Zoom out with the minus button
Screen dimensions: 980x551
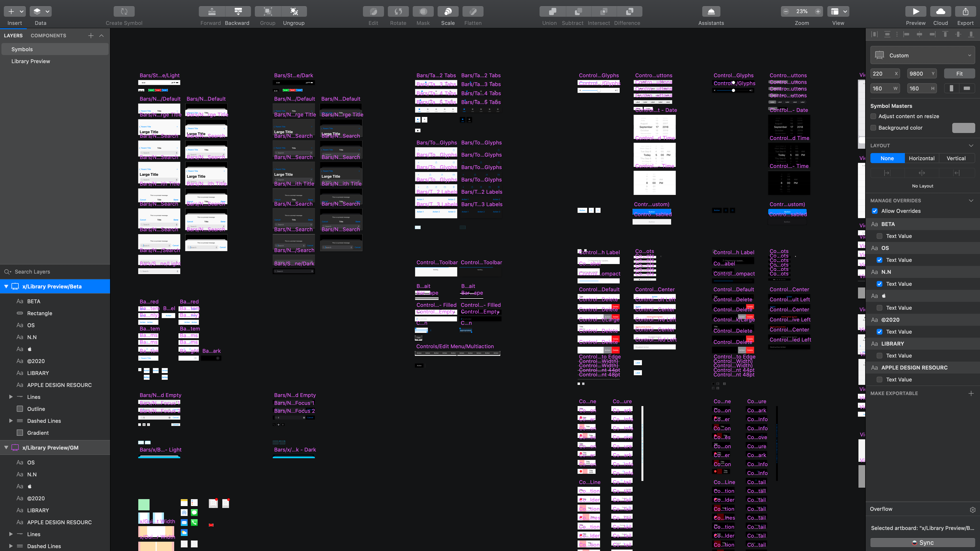tap(786, 11)
